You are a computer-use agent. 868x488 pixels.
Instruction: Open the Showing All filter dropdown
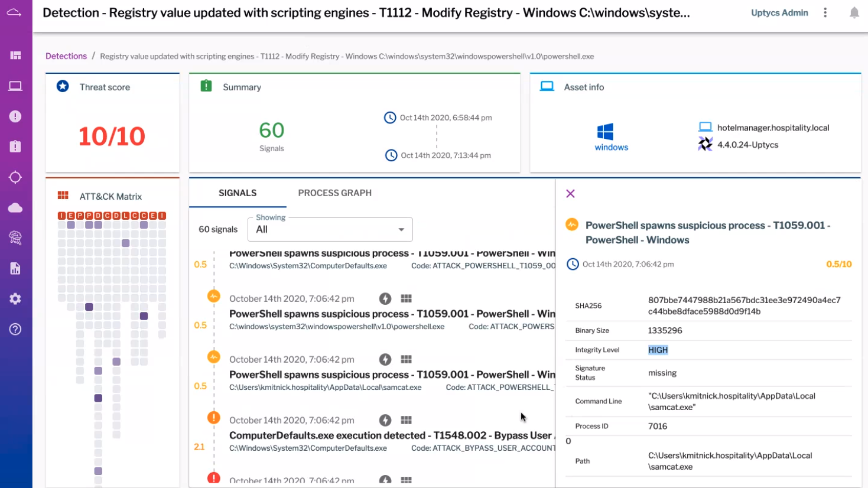pos(330,229)
